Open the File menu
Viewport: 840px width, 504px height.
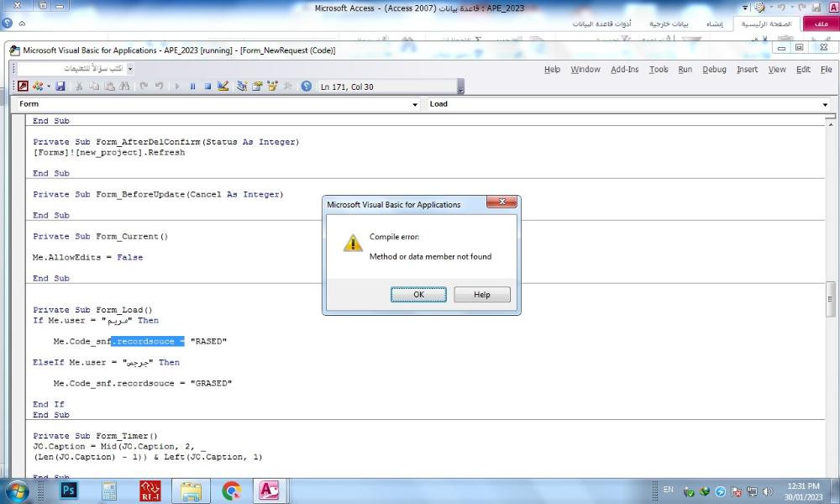tap(827, 69)
